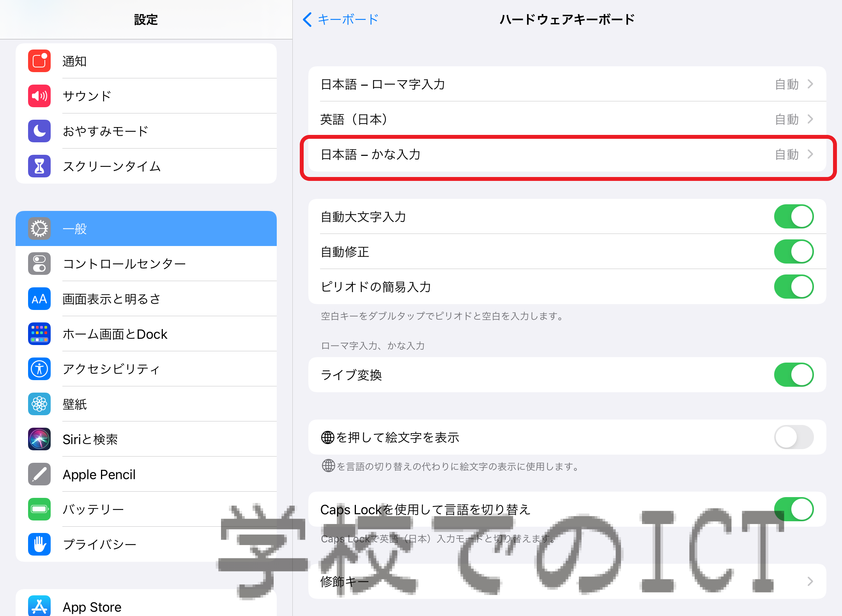
Task: Open 壁紙 settings
Action: point(146,404)
